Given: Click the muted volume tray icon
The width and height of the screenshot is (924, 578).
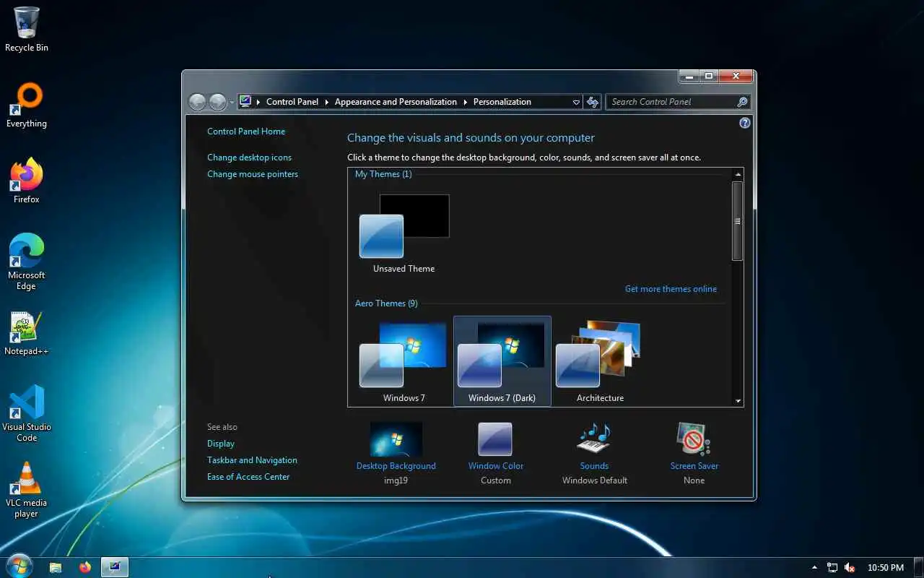Looking at the screenshot, I should coord(850,568).
